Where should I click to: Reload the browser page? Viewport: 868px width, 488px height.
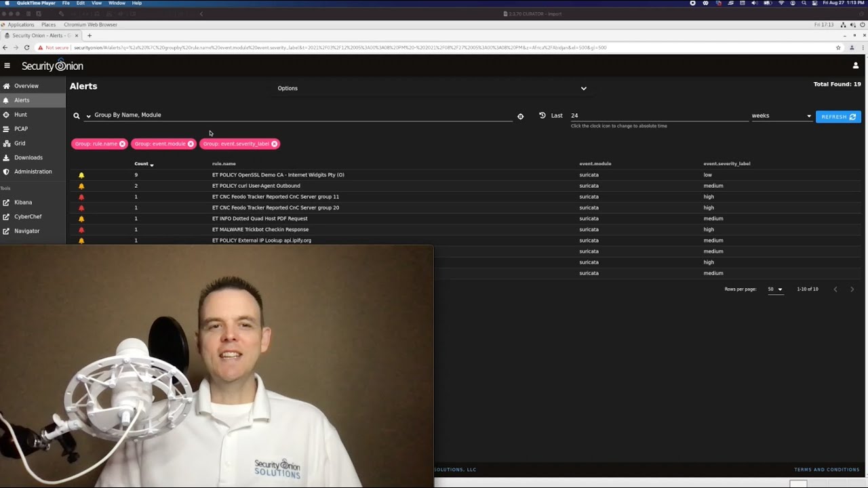(26, 47)
